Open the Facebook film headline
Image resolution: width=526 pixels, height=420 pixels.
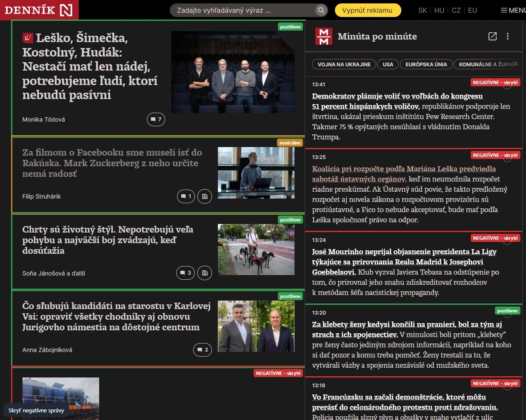[112, 163]
